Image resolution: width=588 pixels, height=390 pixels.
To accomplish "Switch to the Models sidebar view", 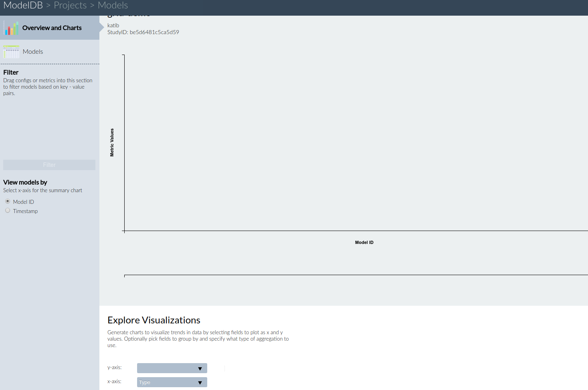I will click(33, 51).
